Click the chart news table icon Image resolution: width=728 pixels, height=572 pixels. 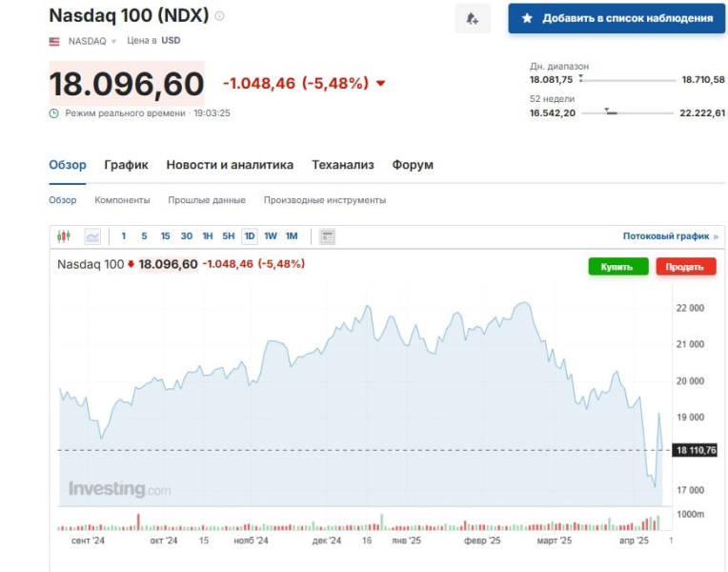(x=328, y=236)
